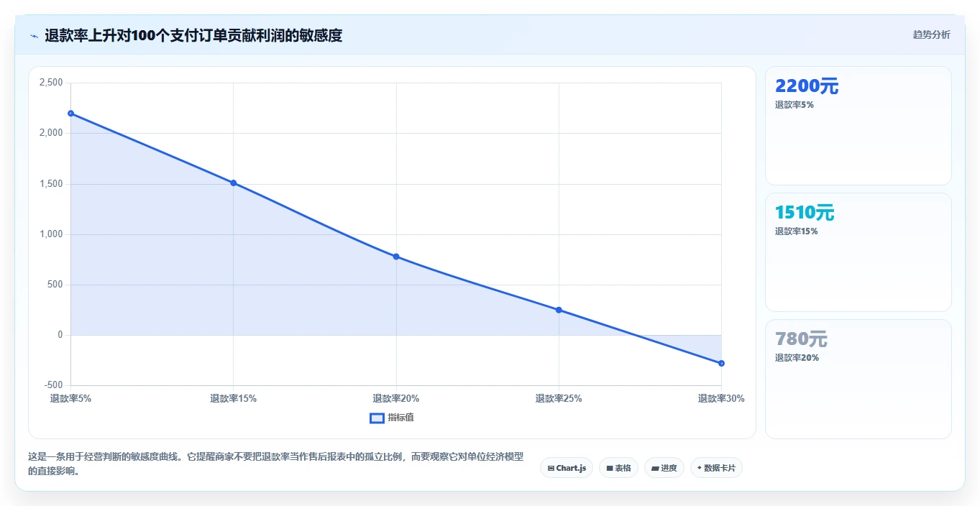Select the 数据卡片 tag chip
Viewport: 980px width, 506px height.
click(x=716, y=468)
